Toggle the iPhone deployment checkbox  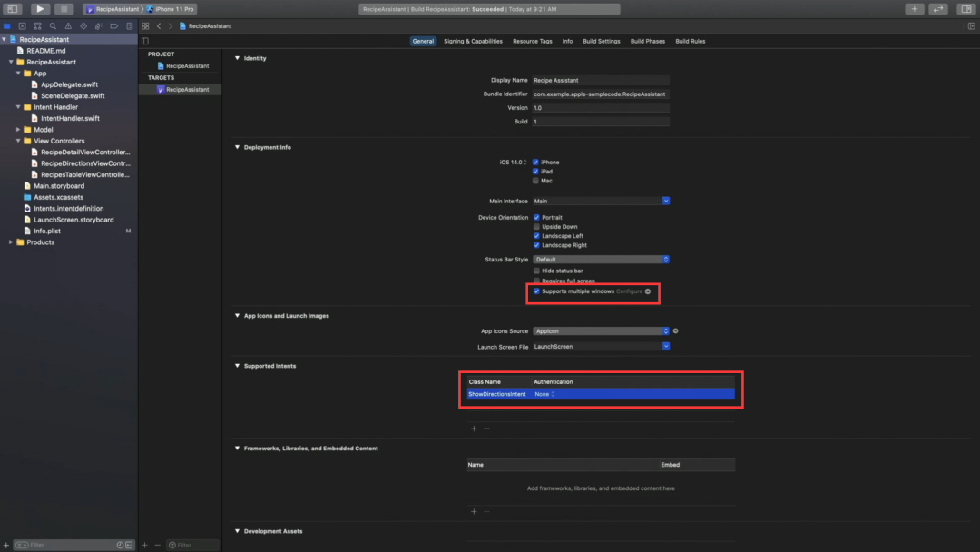pos(535,162)
